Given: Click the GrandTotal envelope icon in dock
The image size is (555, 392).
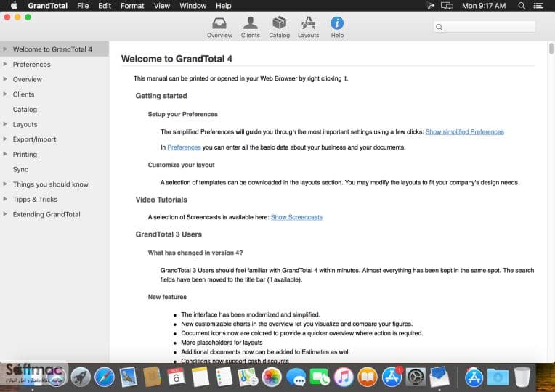Looking at the screenshot, I should (439, 377).
